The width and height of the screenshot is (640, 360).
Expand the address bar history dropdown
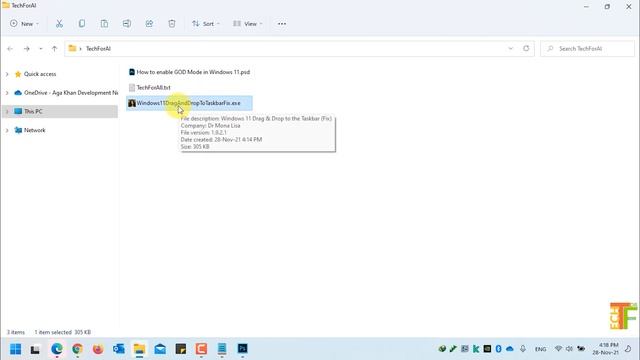point(510,49)
